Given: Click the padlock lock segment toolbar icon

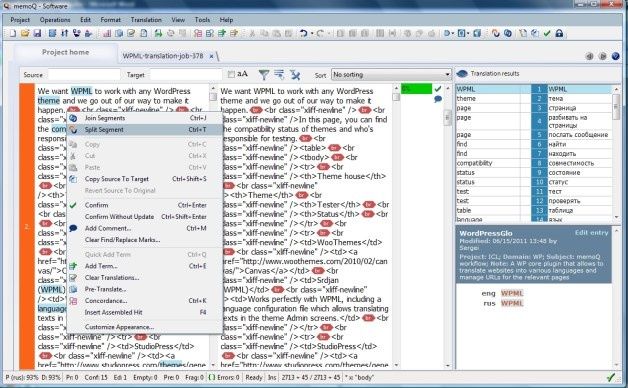Looking at the screenshot, I should [559, 33].
